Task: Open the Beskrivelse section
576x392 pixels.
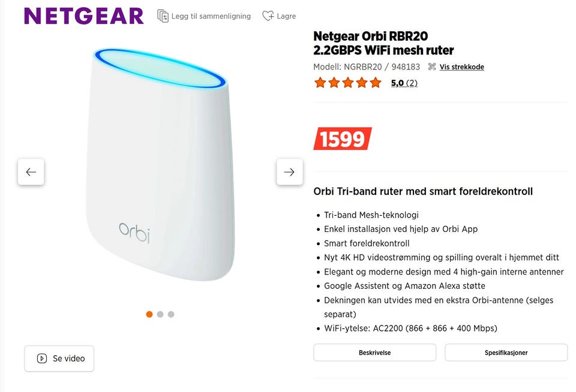Action: pos(374,352)
